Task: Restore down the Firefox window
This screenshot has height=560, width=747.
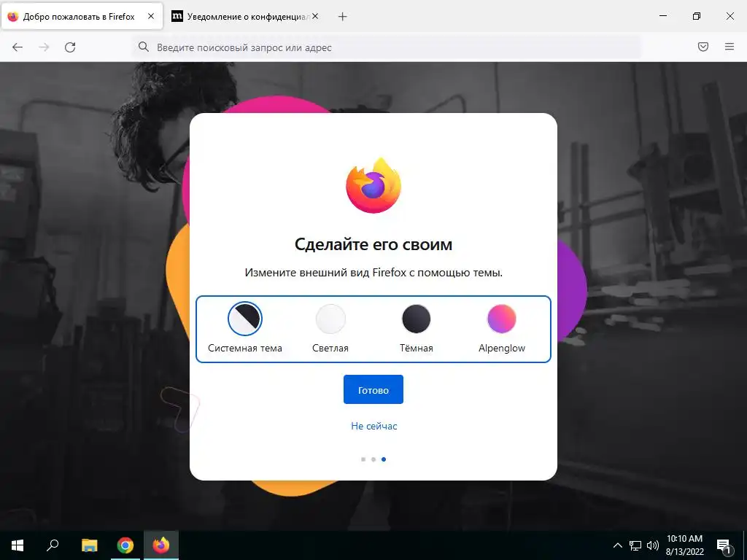Action: [697, 16]
